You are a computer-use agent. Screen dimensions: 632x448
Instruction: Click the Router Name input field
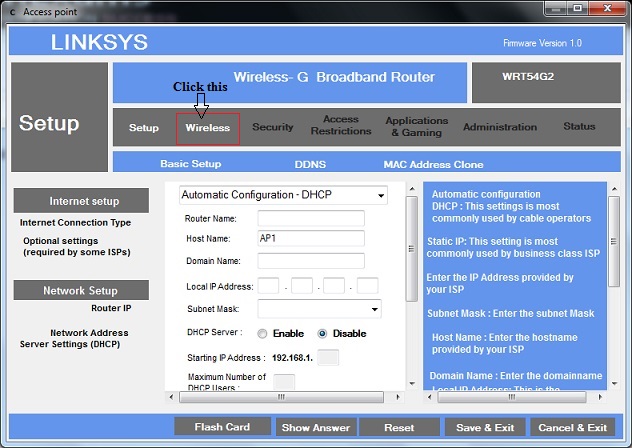pyautogui.click(x=311, y=219)
